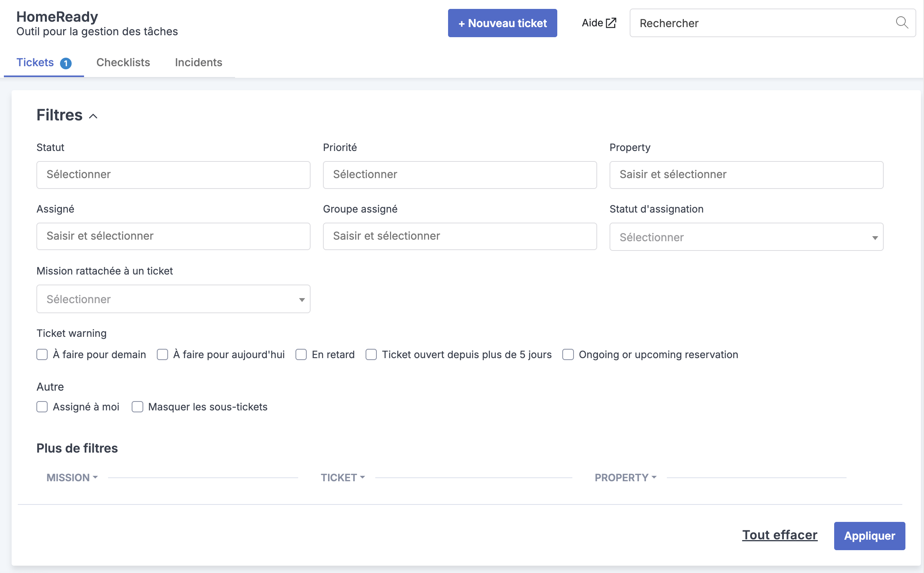Viewport: 924px width, 573px height.
Task: Expand the MISSION filter section
Action: (72, 477)
